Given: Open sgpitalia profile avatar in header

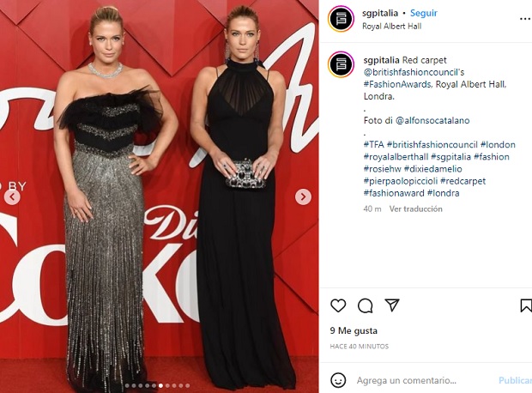Looking at the screenshot, I should pyautogui.click(x=341, y=18).
